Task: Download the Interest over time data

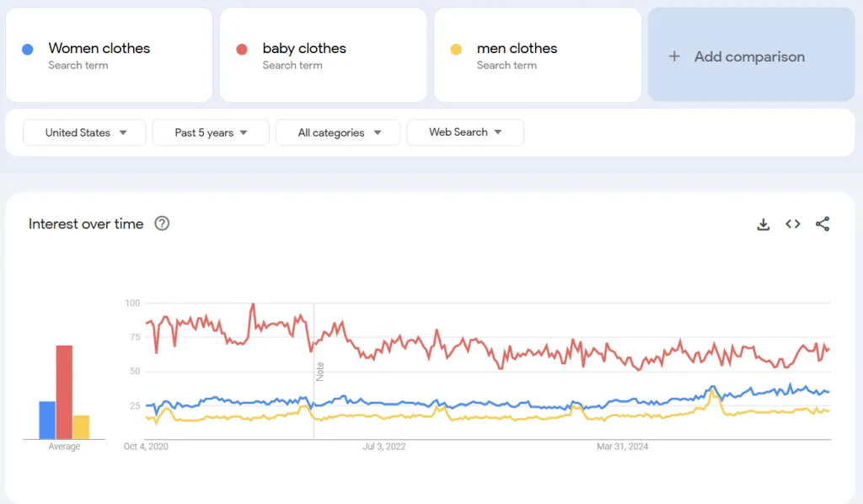Action: (764, 224)
